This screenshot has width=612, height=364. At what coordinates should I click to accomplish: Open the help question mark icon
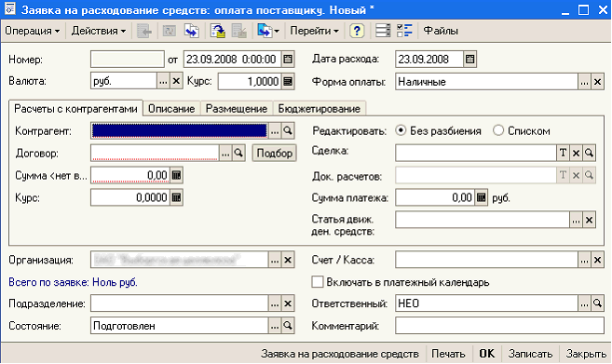click(x=357, y=31)
